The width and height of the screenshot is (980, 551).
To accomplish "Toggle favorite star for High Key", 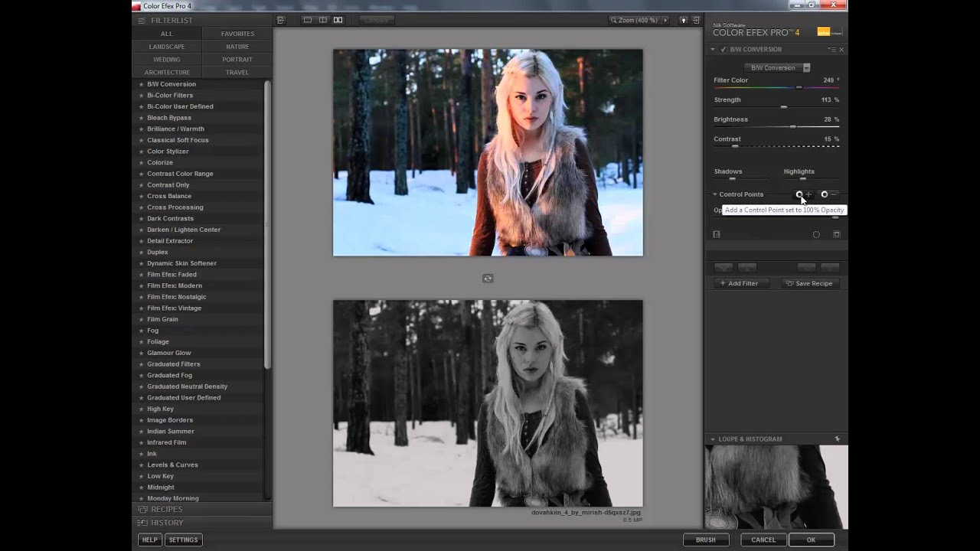I will click(141, 409).
